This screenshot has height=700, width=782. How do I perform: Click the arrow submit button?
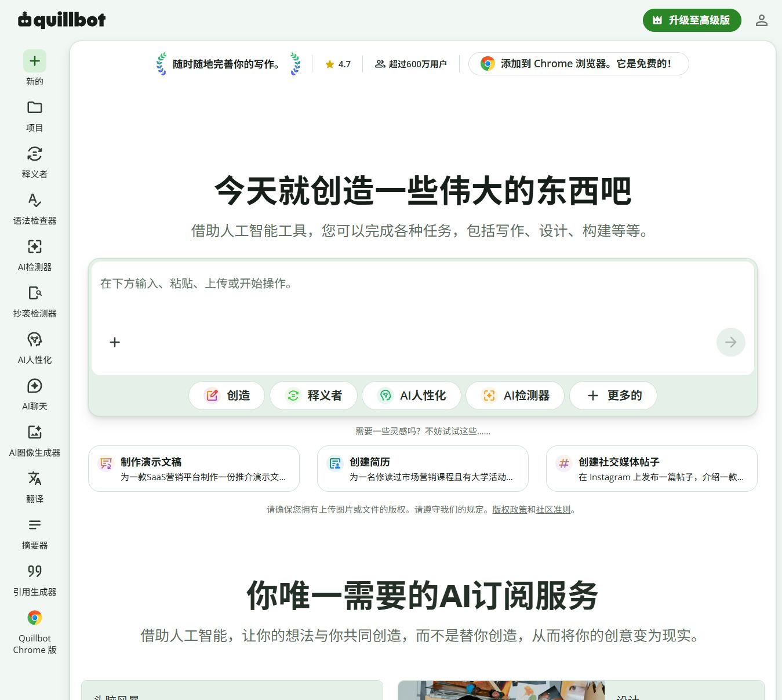[x=730, y=342]
